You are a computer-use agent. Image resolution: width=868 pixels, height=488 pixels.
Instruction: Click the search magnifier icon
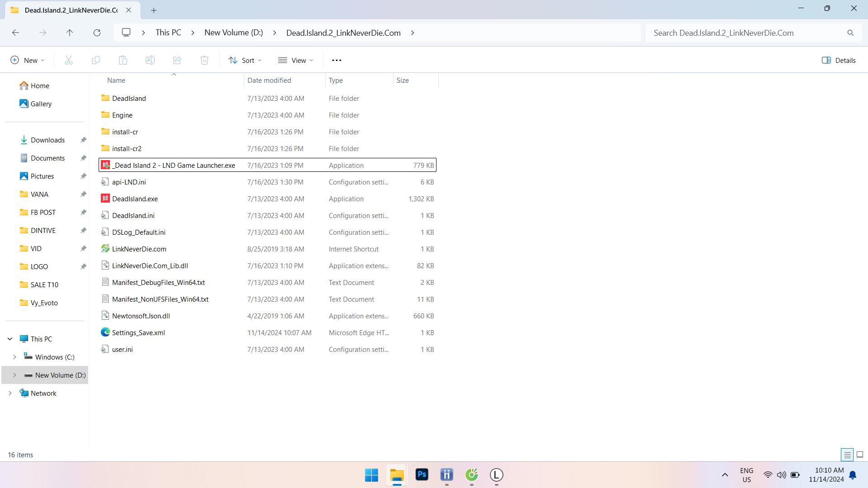point(850,33)
